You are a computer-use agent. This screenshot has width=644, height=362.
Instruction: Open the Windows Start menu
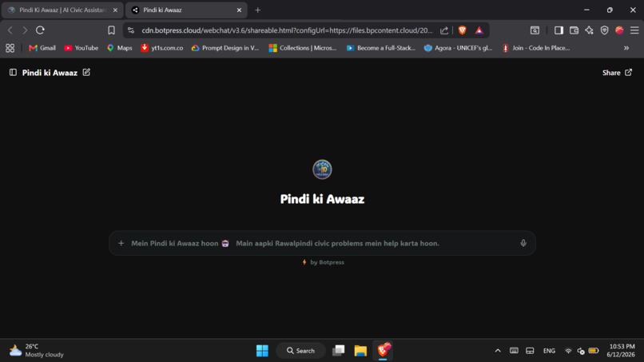(262, 351)
